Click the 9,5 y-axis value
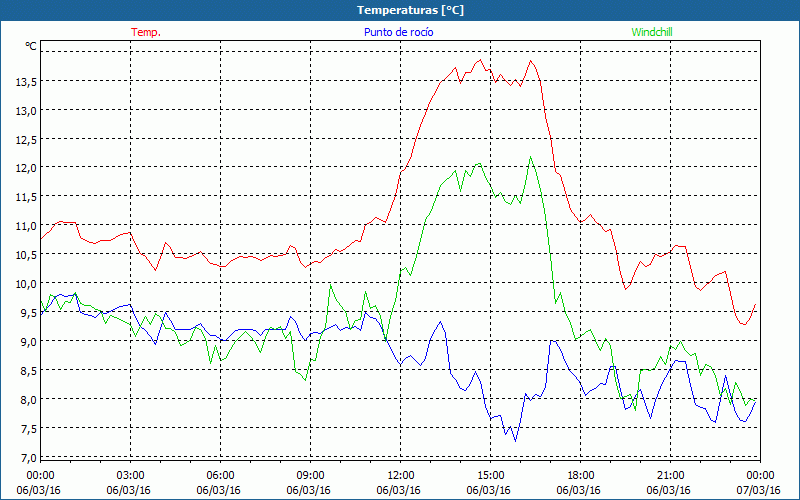The height and width of the screenshot is (500, 800). point(28,313)
